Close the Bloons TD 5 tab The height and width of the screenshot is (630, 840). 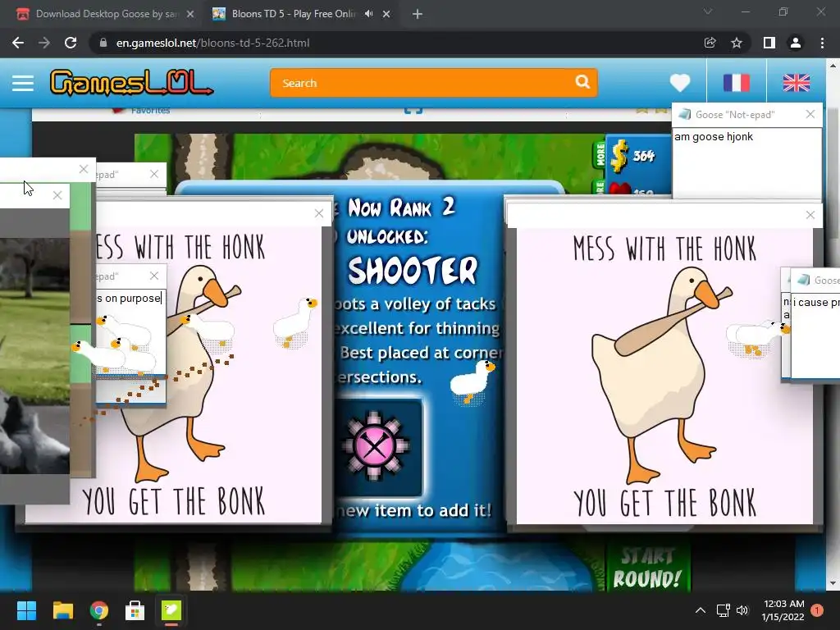point(386,15)
